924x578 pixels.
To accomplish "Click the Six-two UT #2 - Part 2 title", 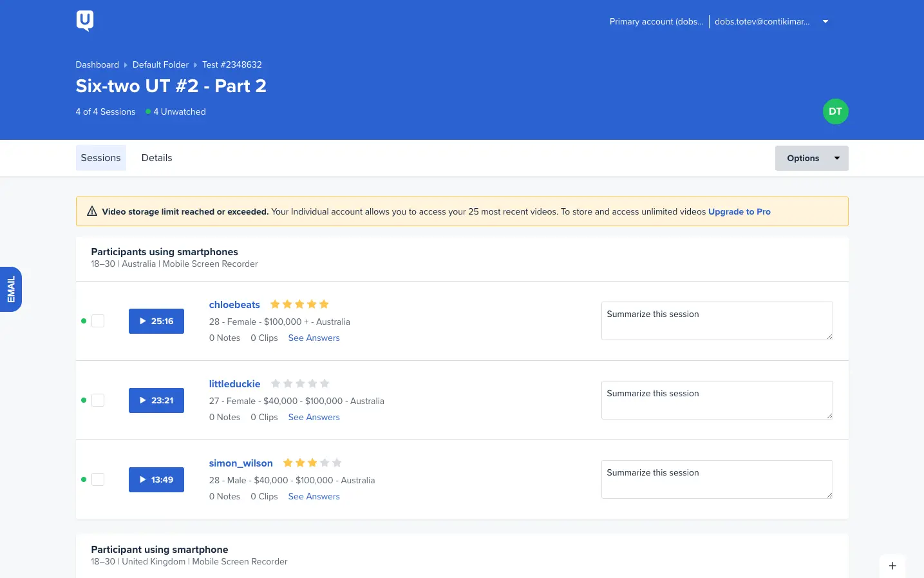I will (171, 86).
